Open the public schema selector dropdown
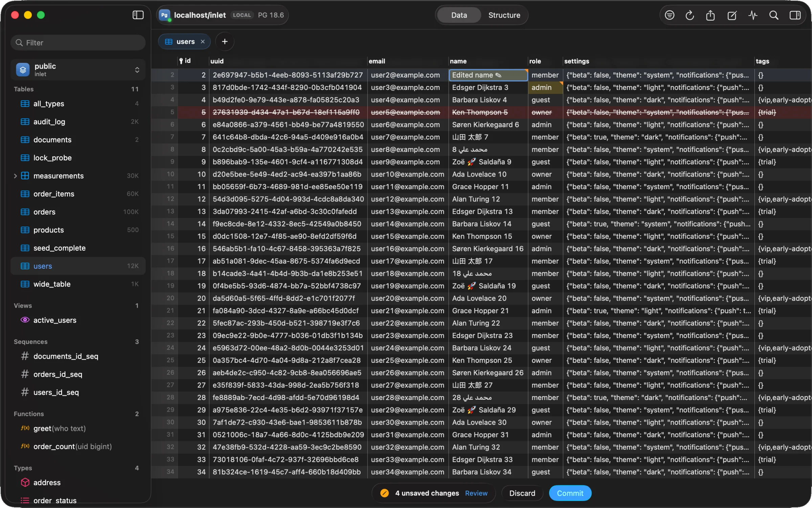This screenshot has height=508, width=812. pyautogui.click(x=78, y=70)
